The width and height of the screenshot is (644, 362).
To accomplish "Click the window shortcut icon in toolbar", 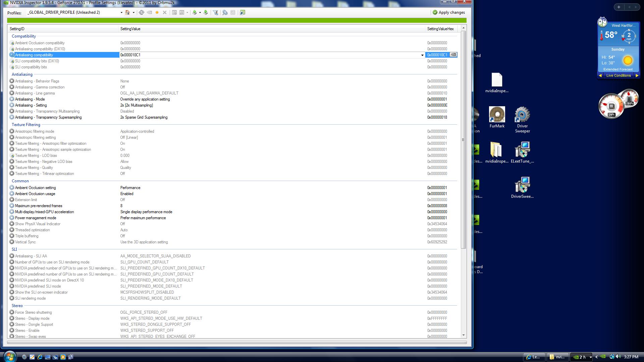I will click(x=243, y=12).
